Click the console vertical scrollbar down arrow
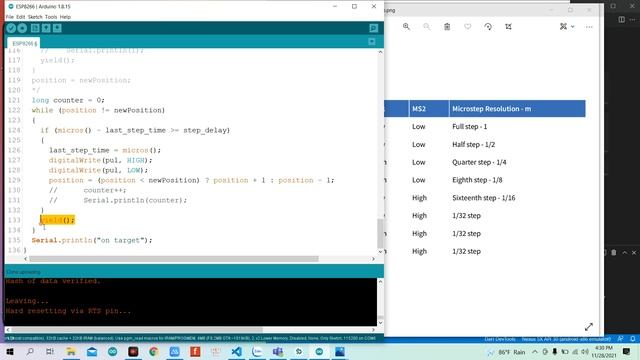 pos(380,322)
